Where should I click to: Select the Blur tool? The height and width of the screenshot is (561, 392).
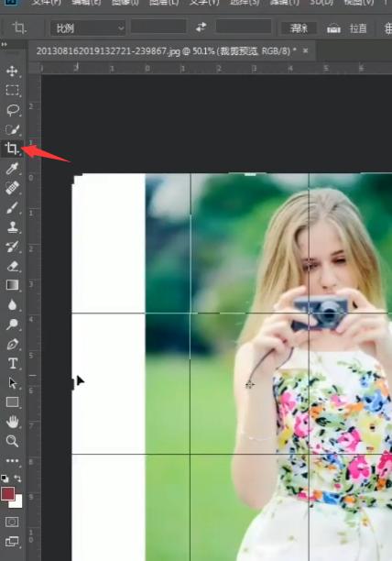pos(12,305)
